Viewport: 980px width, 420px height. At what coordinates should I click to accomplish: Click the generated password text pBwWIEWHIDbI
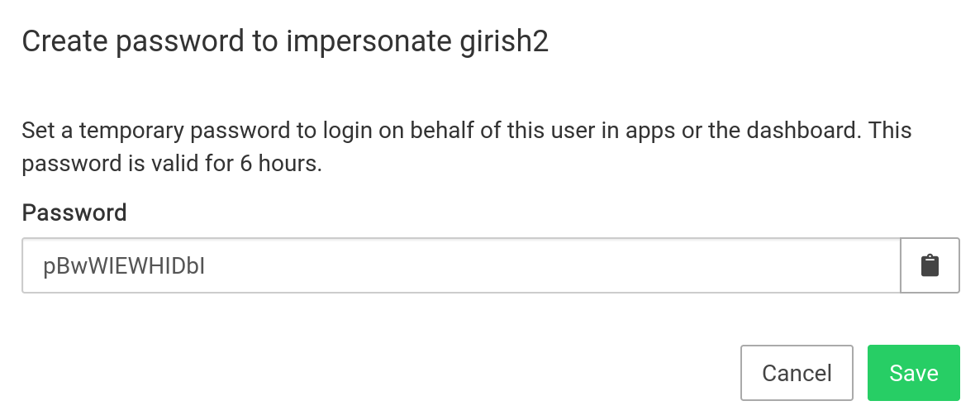click(x=124, y=266)
